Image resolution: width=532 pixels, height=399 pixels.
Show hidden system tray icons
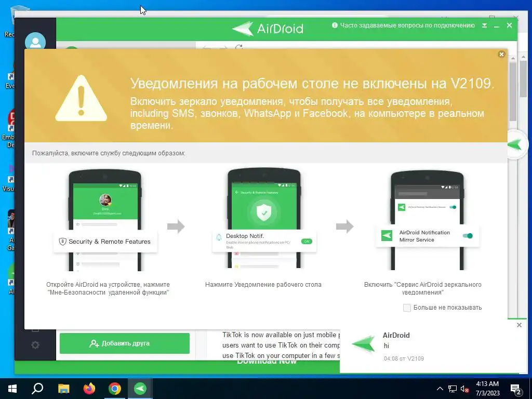coord(440,389)
